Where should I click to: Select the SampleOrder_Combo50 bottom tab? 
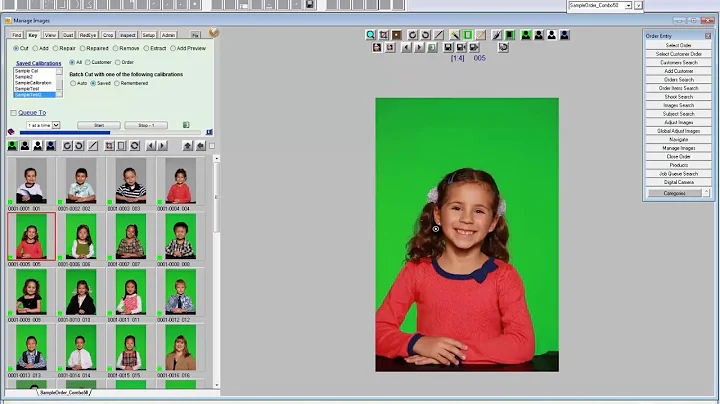coord(64,393)
